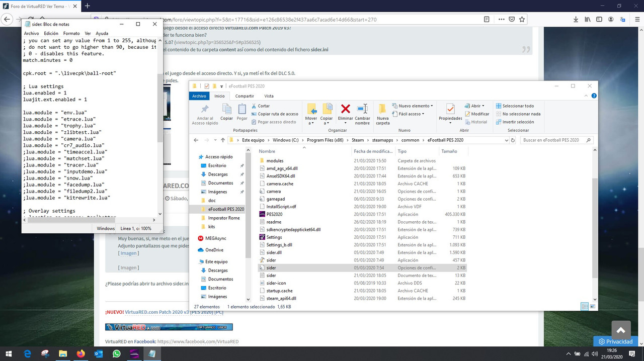Toggle Firefox reader view icon
The image size is (644, 361).
487,20
